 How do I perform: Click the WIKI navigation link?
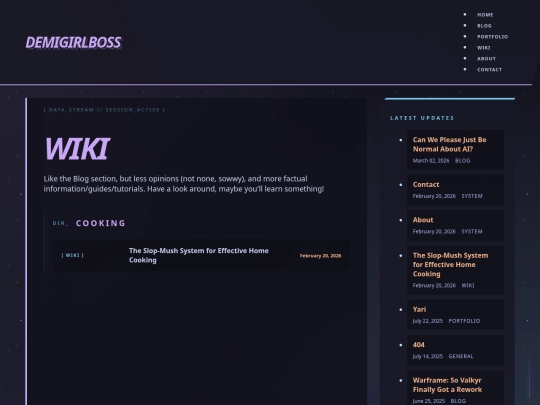(x=484, y=48)
